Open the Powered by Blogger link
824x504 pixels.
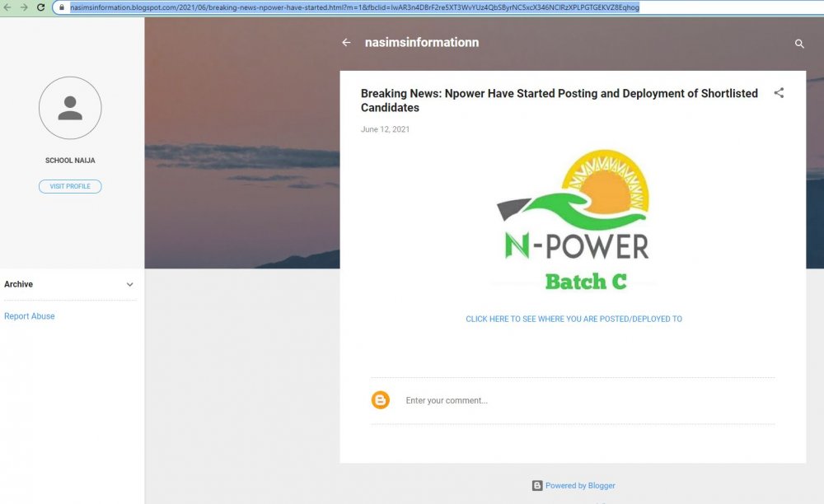pos(580,486)
